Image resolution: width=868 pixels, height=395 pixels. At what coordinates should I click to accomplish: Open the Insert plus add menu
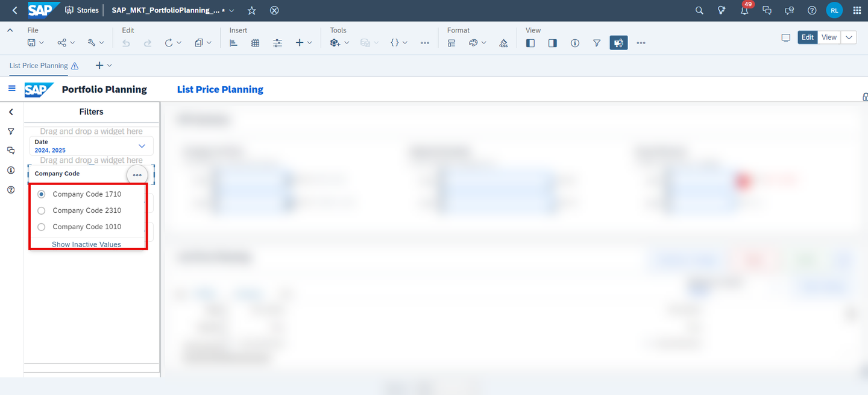pyautogui.click(x=304, y=43)
